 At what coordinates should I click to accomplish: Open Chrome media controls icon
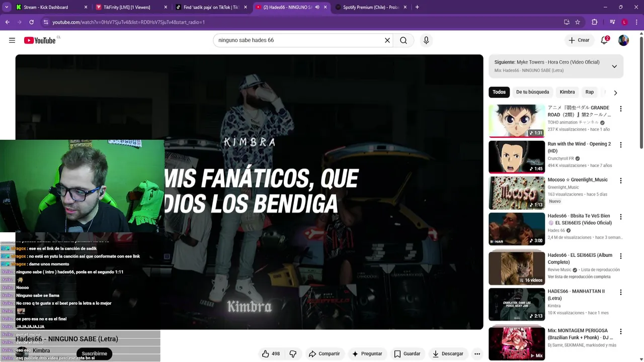tap(612, 22)
